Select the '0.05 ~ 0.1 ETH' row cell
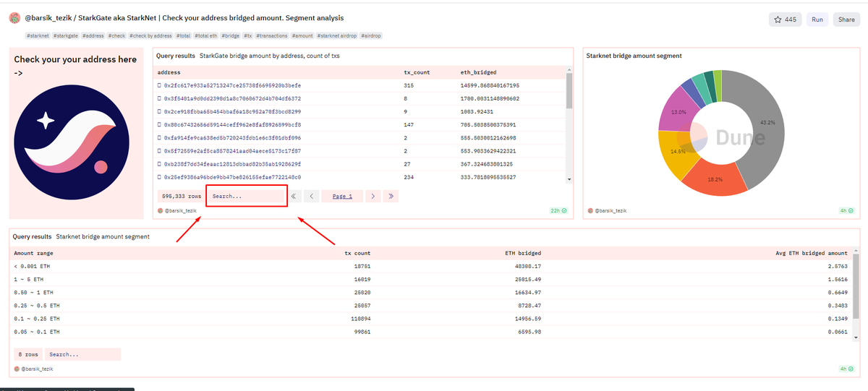868x391 pixels. point(37,331)
